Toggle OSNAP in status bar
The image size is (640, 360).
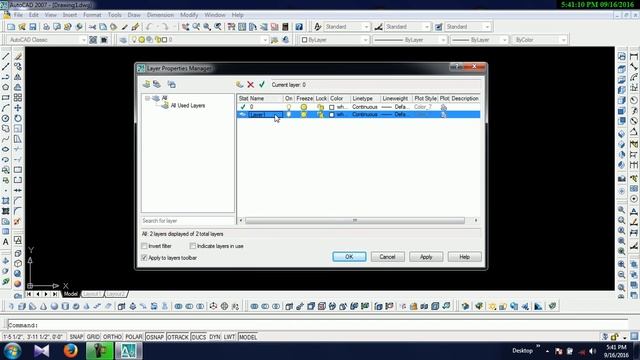point(155,337)
